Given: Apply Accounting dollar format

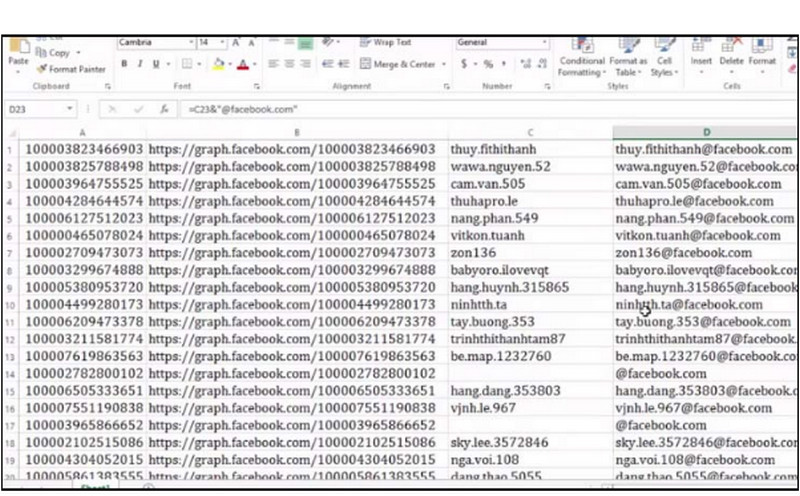Looking at the screenshot, I should coord(464,64).
